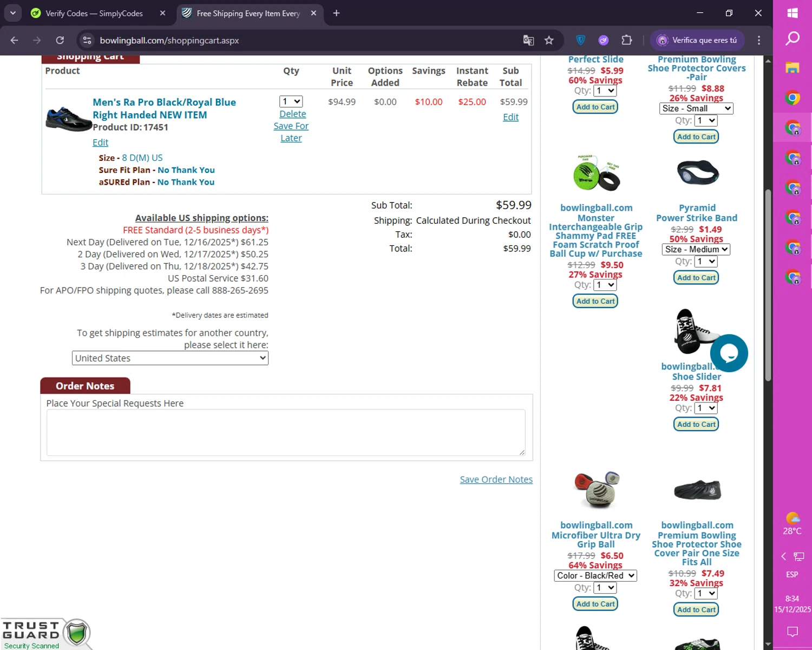Open Qty dropdown for Monster Interchangeable Grip

pyautogui.click(x=605, y=285)
